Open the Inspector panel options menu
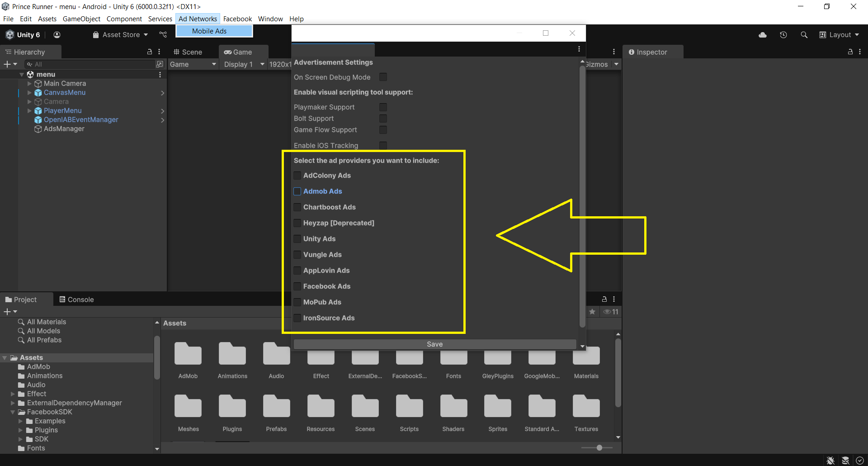The height and width of the screenshot is (466, 868). (x=860, y=52)
